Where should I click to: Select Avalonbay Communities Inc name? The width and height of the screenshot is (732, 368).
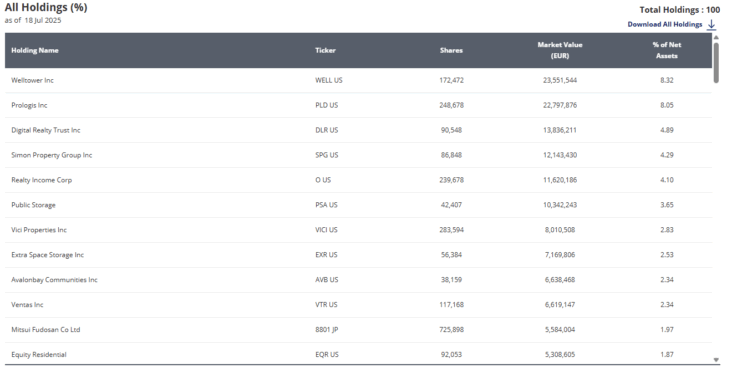(x=54, y=280)
